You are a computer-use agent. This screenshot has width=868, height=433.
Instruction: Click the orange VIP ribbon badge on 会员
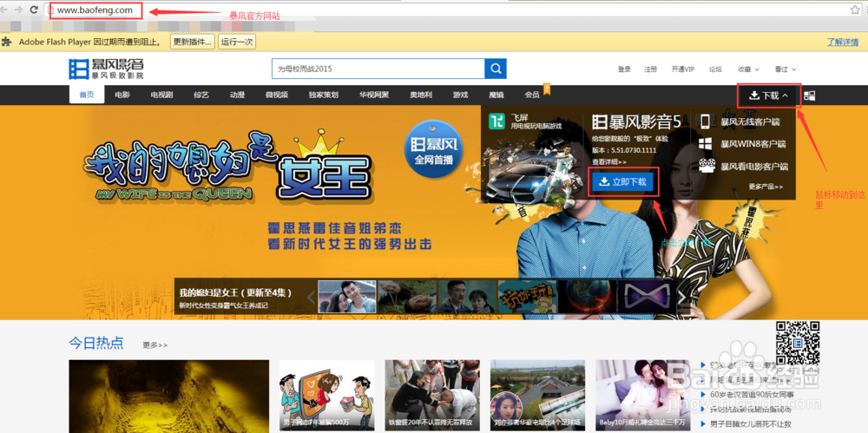coord(546,89)
